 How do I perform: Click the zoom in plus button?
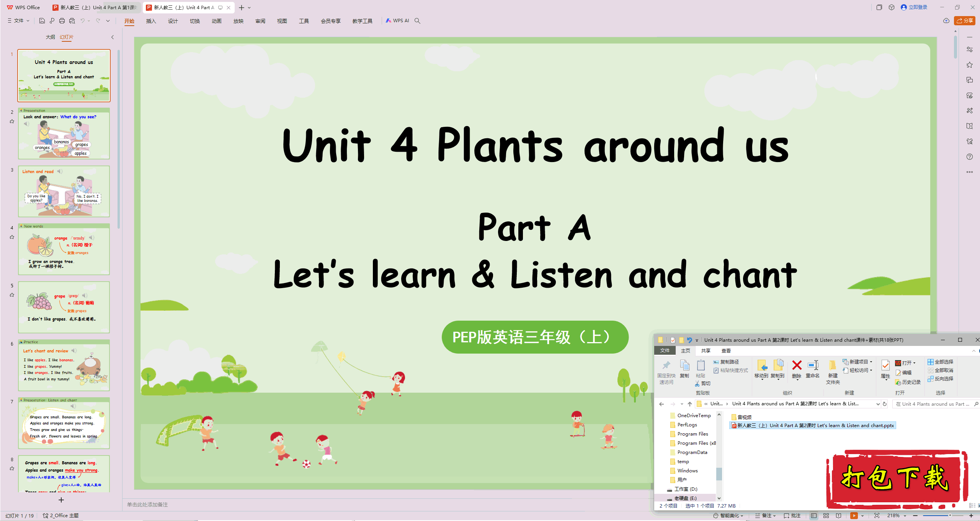971,516
